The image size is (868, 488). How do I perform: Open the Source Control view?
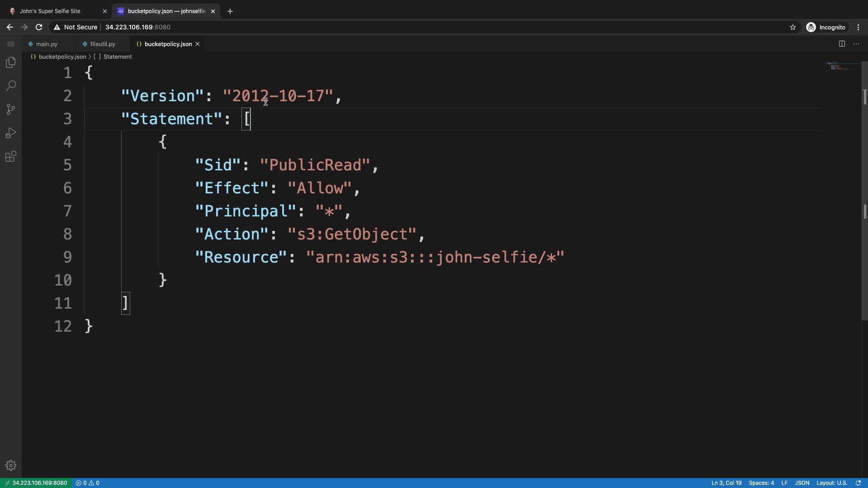[x=11, y=109]
